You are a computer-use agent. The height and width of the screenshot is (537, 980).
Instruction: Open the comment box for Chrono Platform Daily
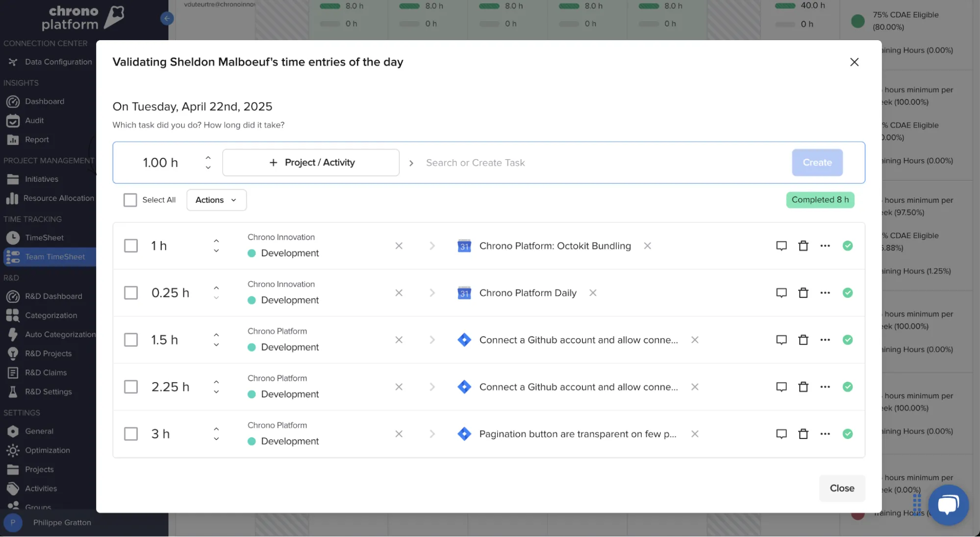(x=781, y=293)
